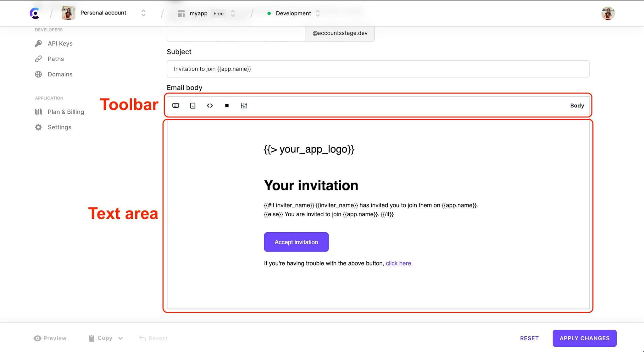Click the Subject input field
This screenshot has height=352, width=644.
[x=378, y=69]
